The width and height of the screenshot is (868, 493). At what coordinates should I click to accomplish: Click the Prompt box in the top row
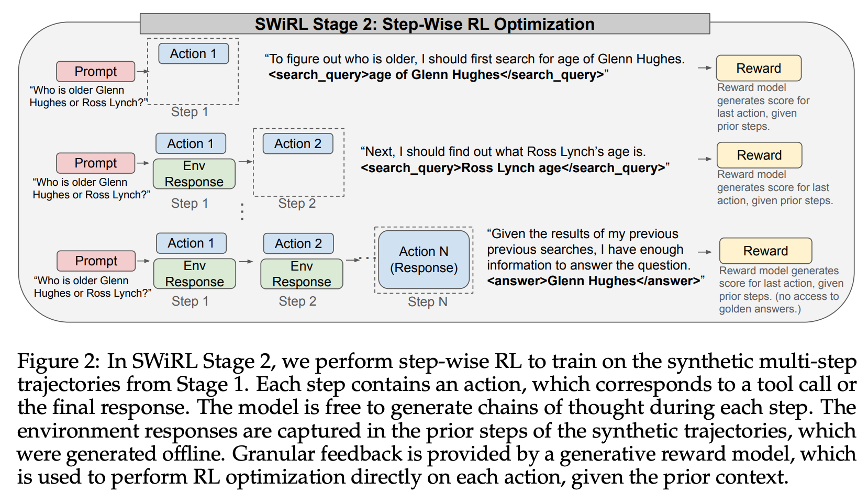(x=95, y=71)
